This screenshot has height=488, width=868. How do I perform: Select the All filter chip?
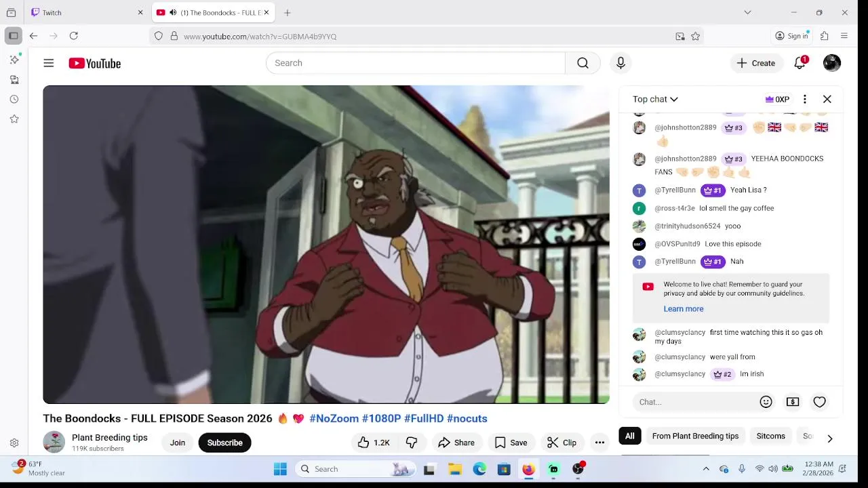(630, 436)
